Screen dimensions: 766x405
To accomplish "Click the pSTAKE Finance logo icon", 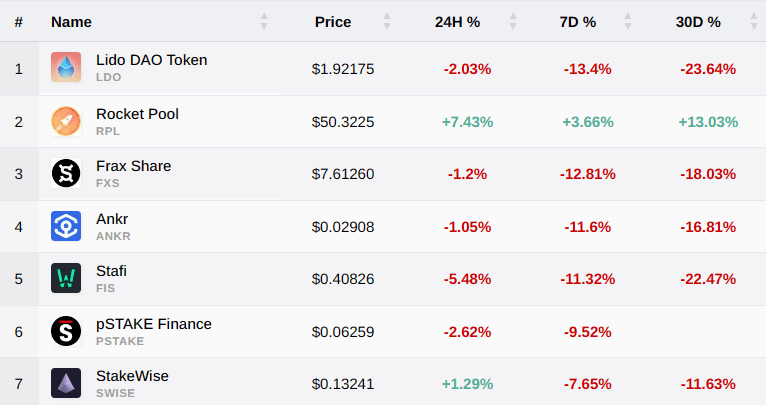I will pos(66,331).
